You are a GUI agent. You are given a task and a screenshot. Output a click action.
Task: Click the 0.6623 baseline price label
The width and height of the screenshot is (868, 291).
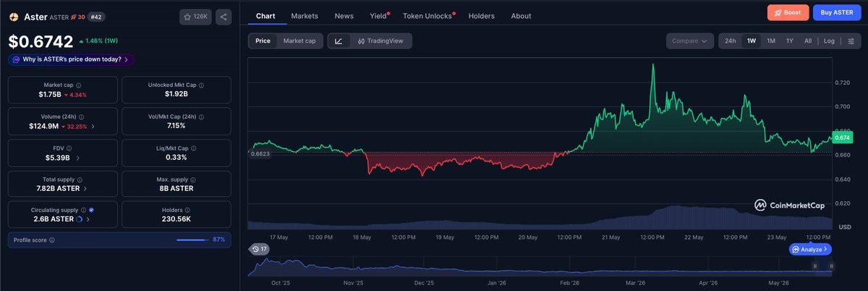pyautogui.click(x=260, y=153)
